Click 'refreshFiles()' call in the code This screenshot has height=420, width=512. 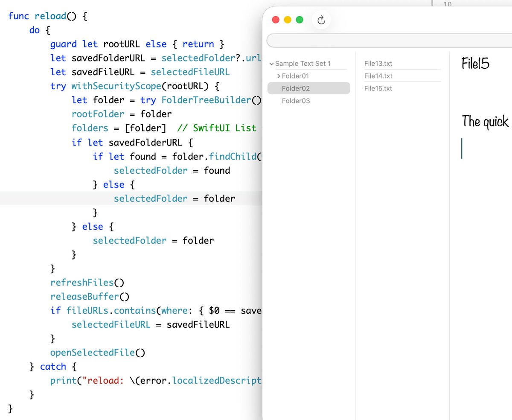pyautogui.click(x=87, y=283)
